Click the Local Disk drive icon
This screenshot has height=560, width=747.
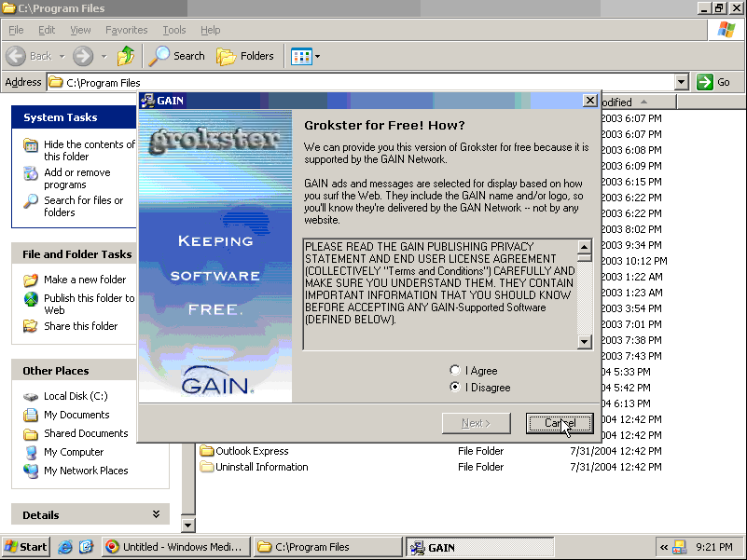pyautogui.click(x=31, y=397)
